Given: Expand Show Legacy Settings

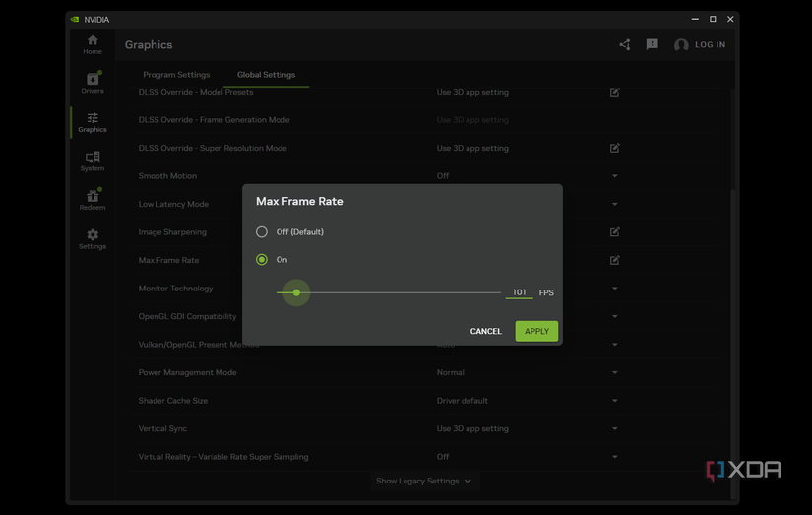Looking at the screenshot, I should coord(423,481).
